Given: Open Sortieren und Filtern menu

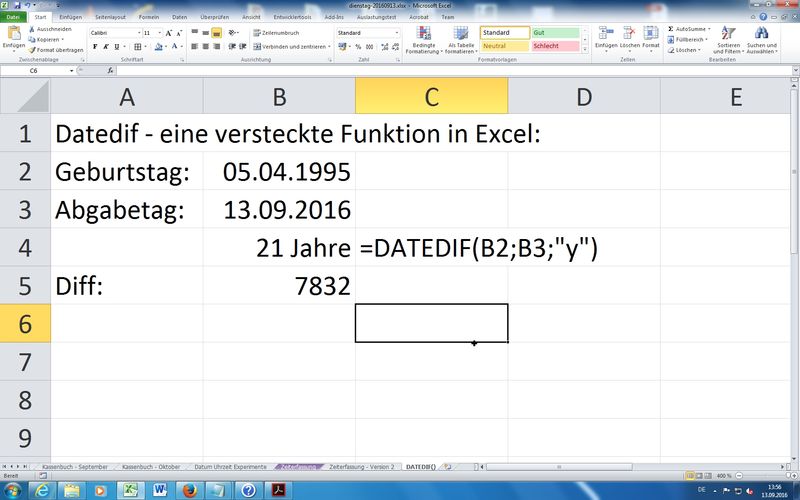Looking at the screenshot, I should point(727,40).
